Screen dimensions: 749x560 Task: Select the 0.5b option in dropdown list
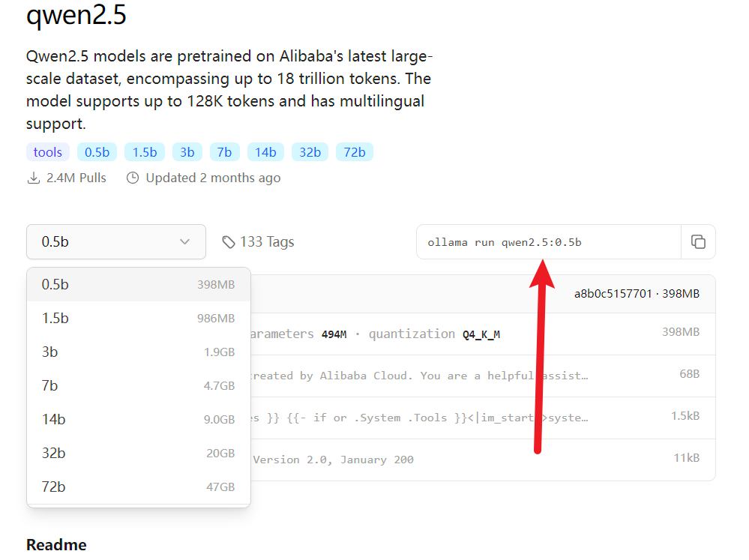coord(139,284)
